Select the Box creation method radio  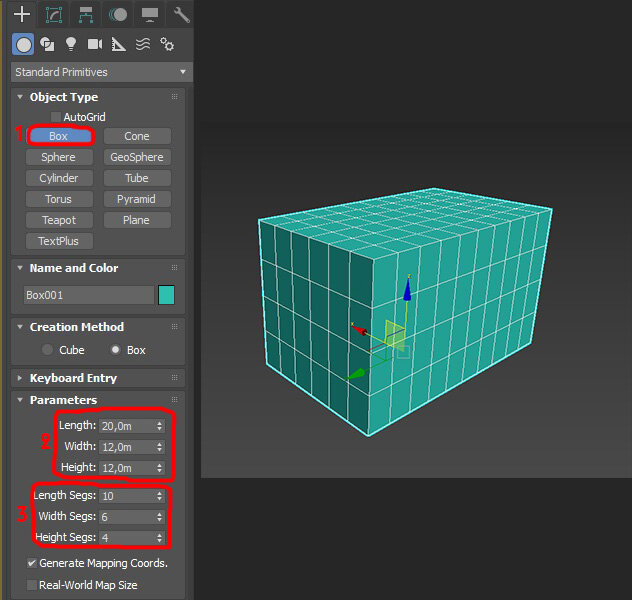coord(115,349)
